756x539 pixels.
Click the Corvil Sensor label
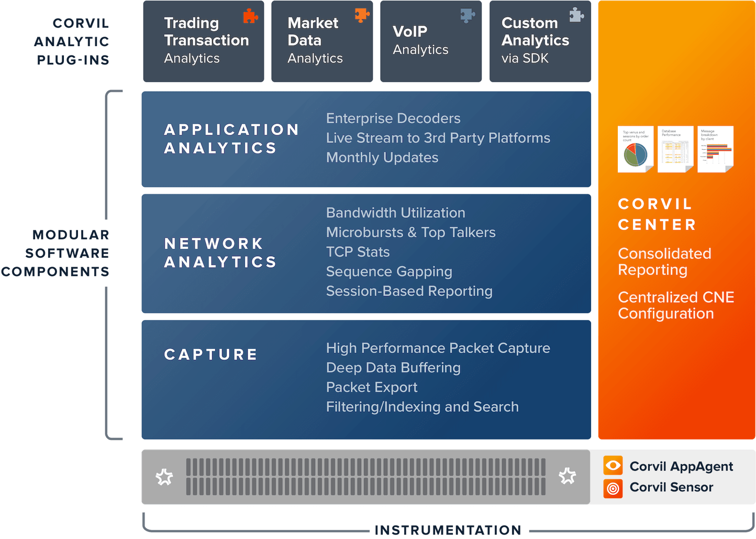[671, 487]
